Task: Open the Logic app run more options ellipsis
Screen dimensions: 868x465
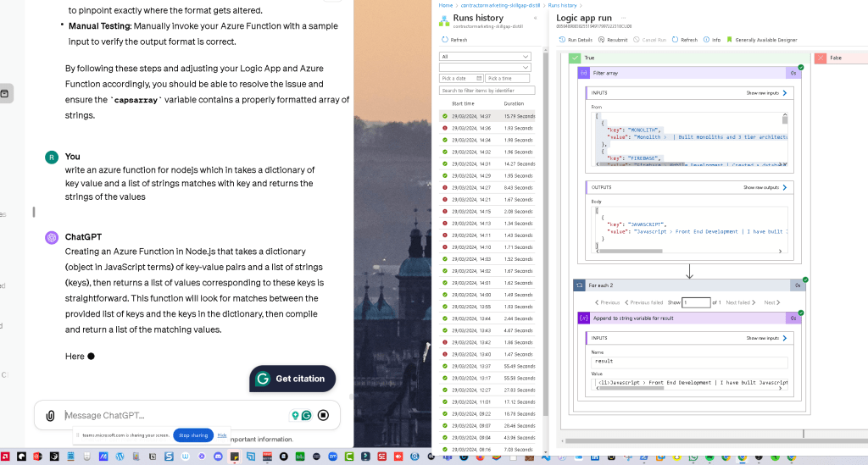Action: pos(624,18)
